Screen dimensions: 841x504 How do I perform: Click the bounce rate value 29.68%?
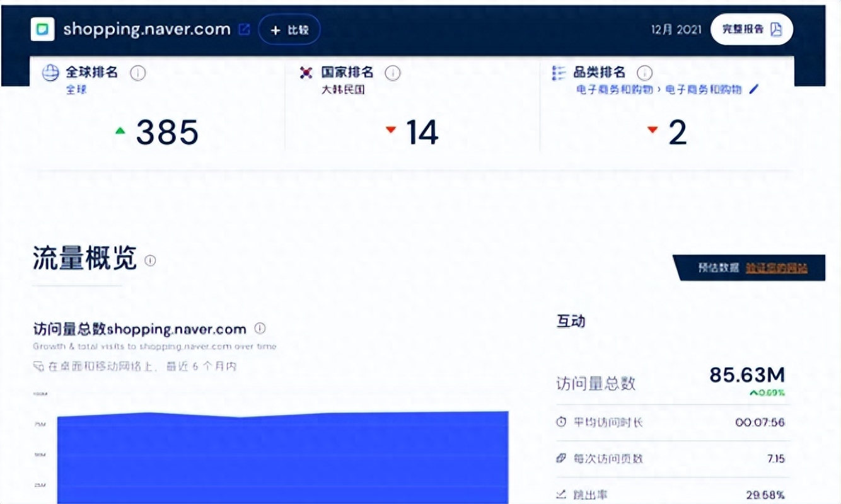tap(765, 495)
